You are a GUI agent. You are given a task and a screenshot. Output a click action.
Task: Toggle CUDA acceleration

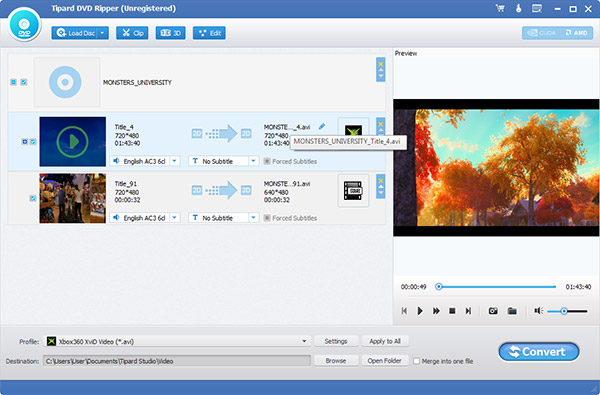click(x=541, y=33)
